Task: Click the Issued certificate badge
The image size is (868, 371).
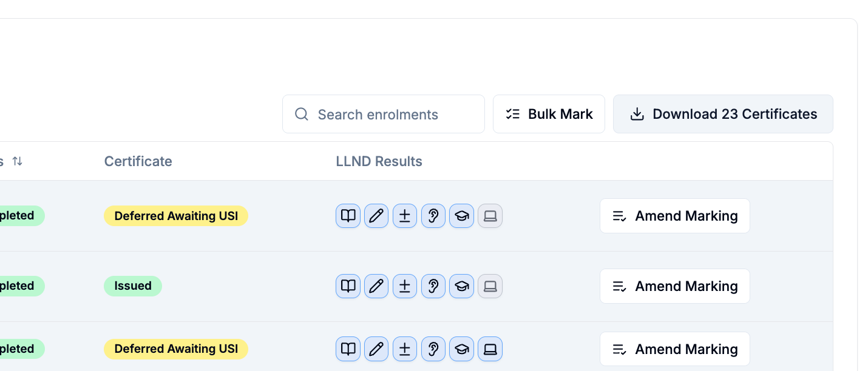Action: [x=133, y=286]
